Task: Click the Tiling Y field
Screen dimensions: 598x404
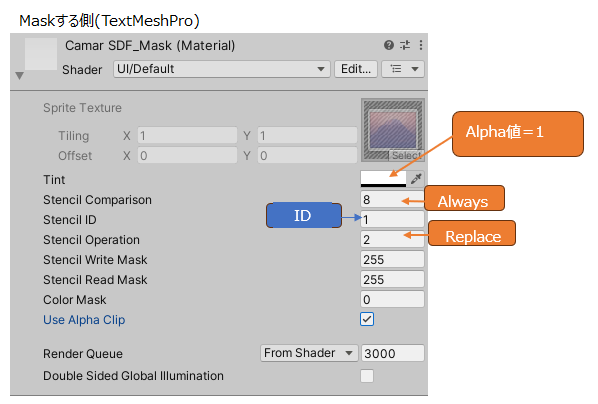Action: (307, 135)
